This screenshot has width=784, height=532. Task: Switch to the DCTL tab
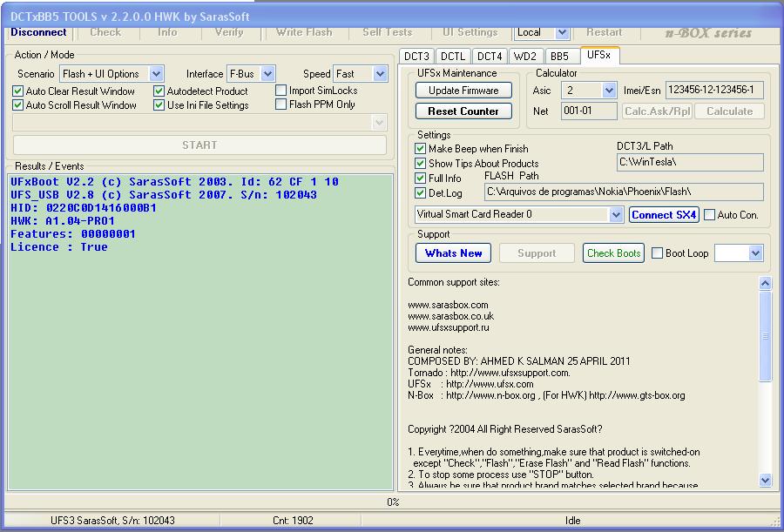coord(453,56)
